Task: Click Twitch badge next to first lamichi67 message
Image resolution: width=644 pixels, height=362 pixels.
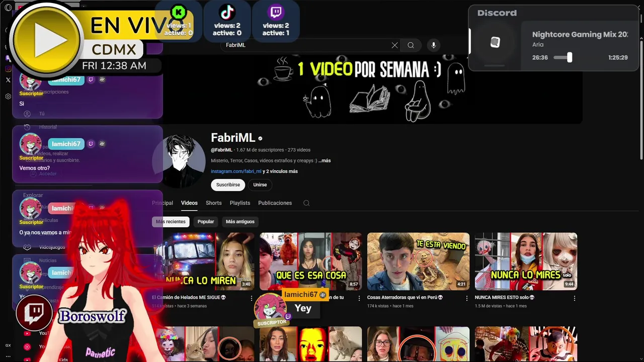Action: [91, 79]
